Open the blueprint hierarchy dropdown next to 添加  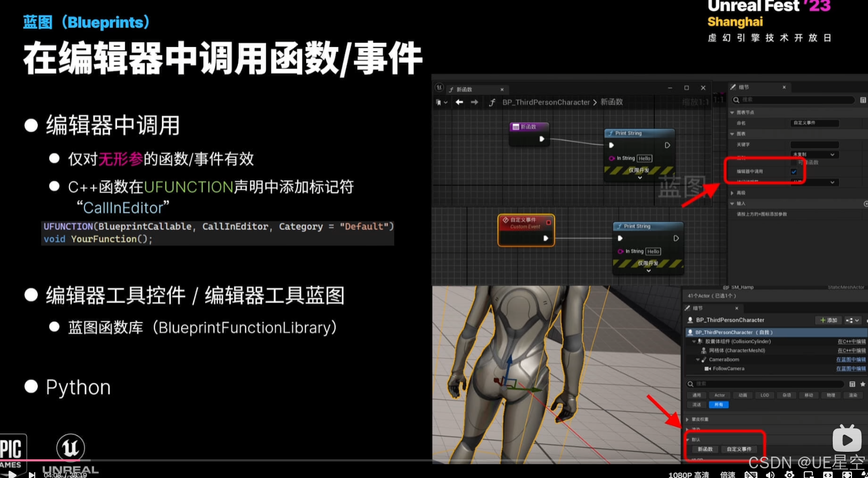pyautogui.click(x=853, y=320)
